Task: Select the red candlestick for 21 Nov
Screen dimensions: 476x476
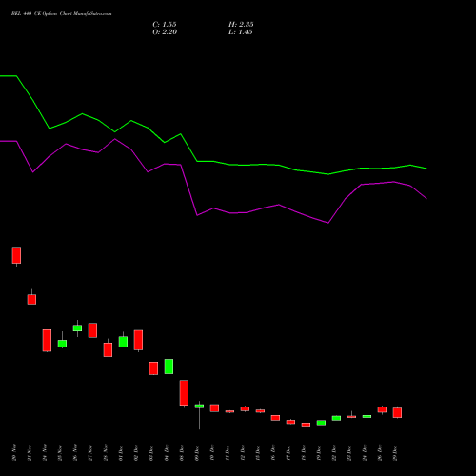Action: pos(31,299)
